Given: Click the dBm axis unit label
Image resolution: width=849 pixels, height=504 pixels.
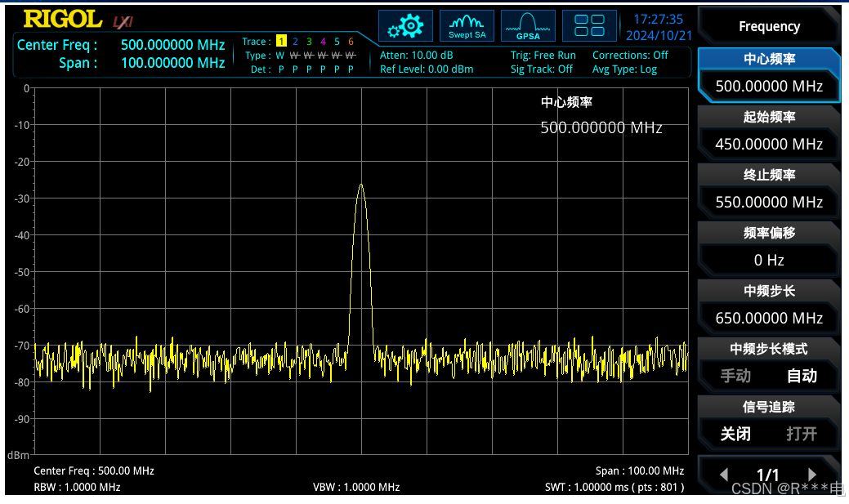Looking at the screenshot, I should coord(18,455).
